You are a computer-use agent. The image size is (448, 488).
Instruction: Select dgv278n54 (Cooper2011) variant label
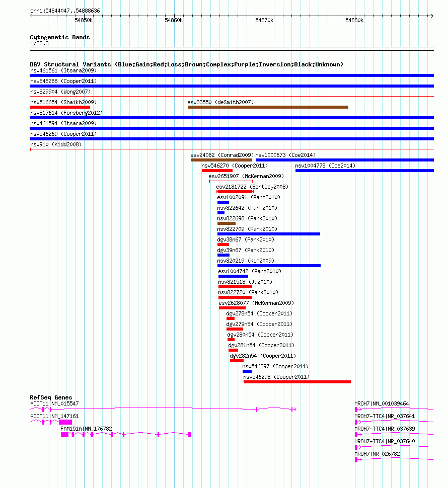[x=259, y=314]
